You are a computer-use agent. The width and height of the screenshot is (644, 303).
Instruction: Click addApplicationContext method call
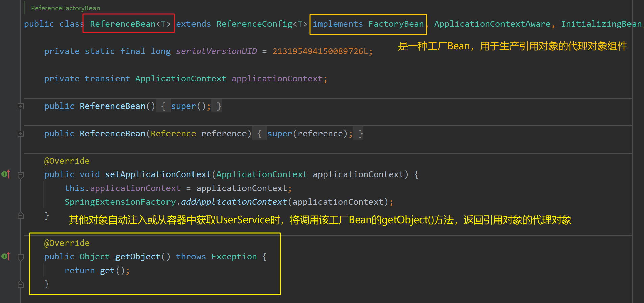coord(234,202)
